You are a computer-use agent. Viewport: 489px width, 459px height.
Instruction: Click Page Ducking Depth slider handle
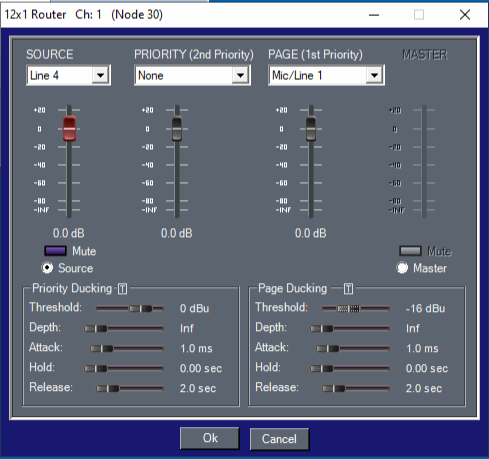click(322, 329)
